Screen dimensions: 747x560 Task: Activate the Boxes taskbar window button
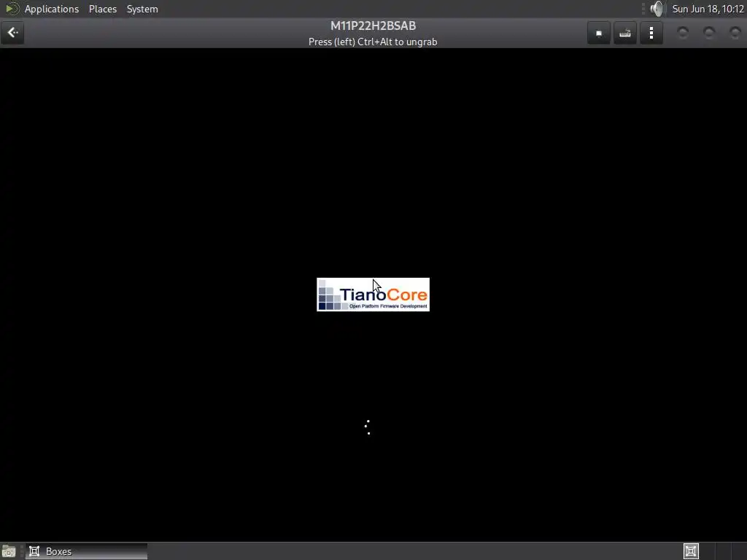(86, 551)
